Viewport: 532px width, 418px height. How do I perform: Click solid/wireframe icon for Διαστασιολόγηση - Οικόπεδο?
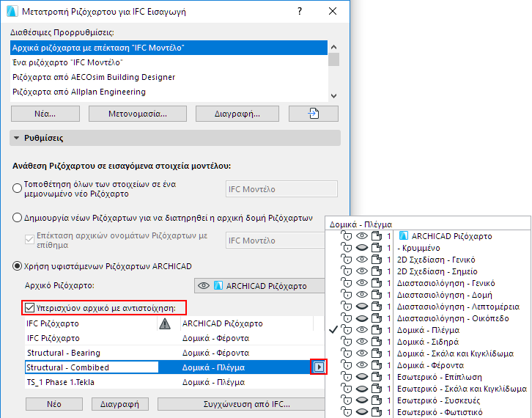[x=376, y=318]
